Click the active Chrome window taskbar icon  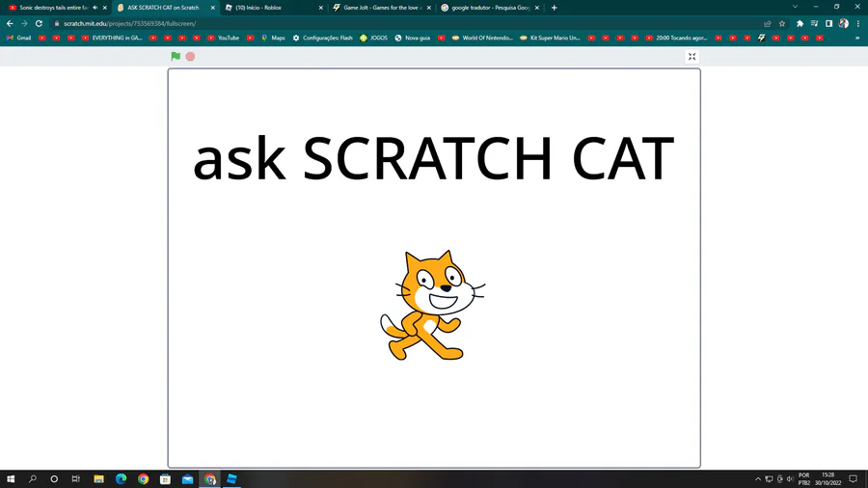point(209,479)
